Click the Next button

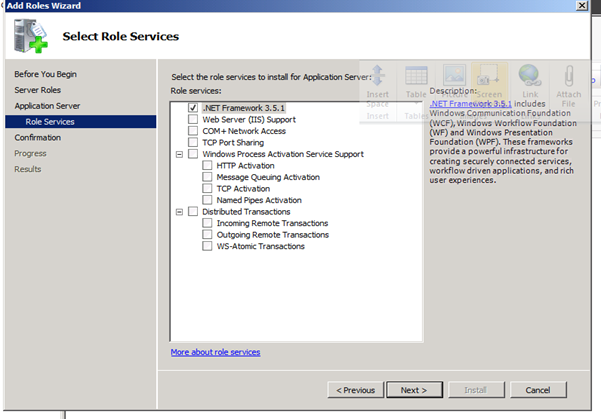coord(414,390)
